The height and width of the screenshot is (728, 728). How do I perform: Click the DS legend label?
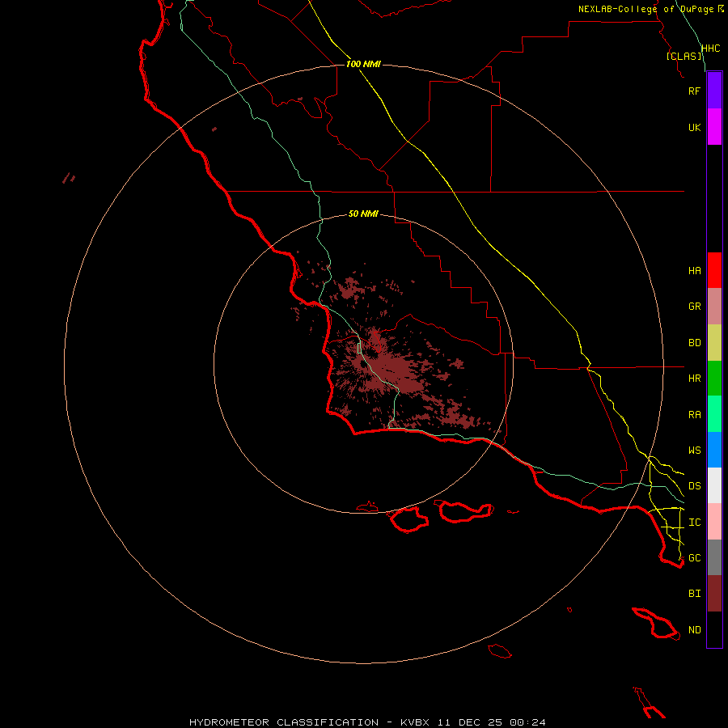point(694,486)
